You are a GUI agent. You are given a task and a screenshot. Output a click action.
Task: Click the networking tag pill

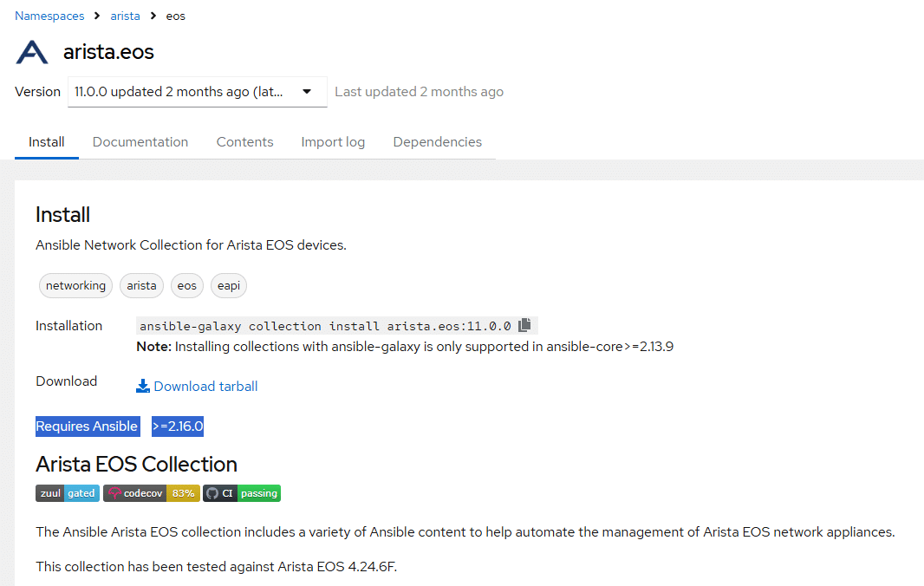coord(75,285)
